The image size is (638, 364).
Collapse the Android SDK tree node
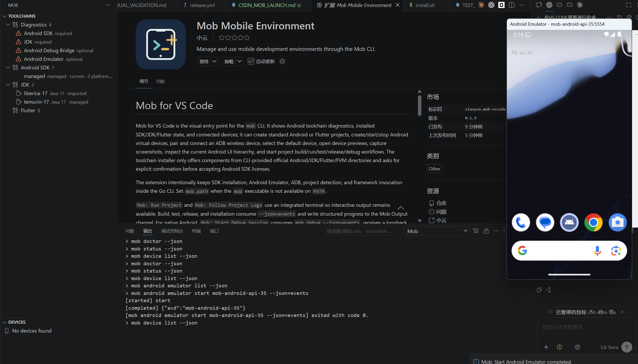[8, 68]
